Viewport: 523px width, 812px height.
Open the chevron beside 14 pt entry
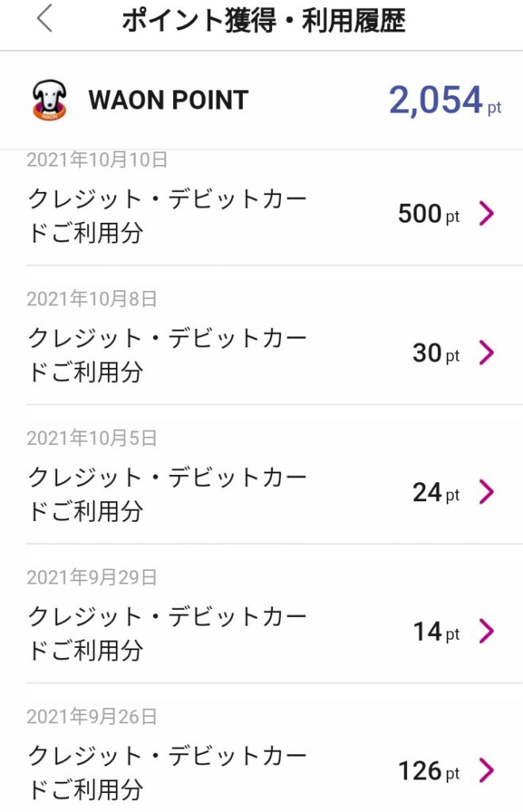[486, 631]
